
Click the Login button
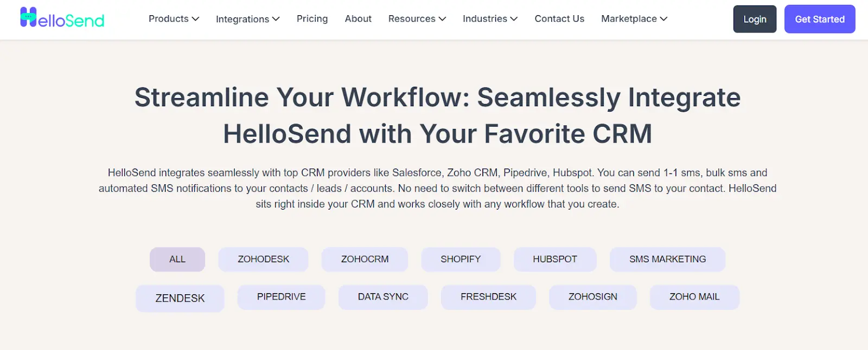pos(755,18)
